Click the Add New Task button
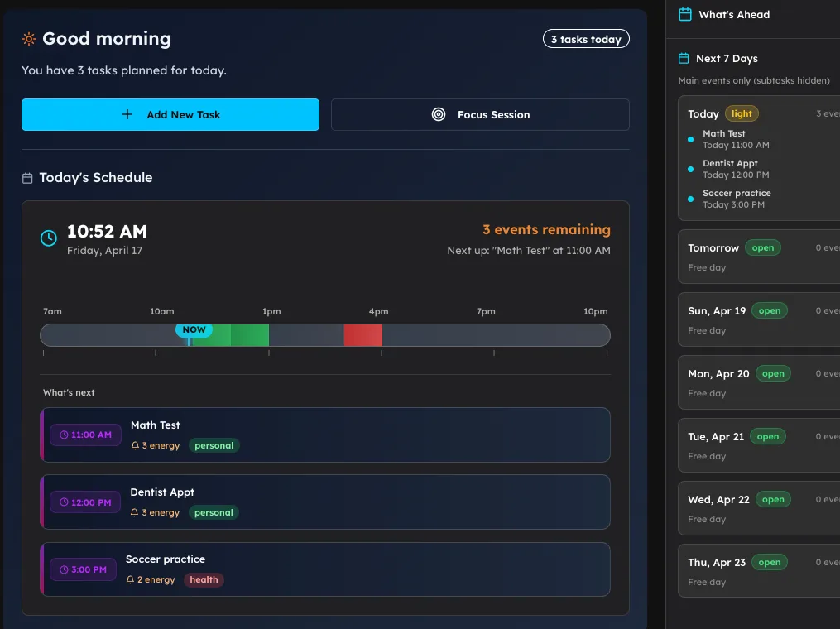The height and width of the screenshot is (629, 840). pyautogui.click(x=170, y=114)
